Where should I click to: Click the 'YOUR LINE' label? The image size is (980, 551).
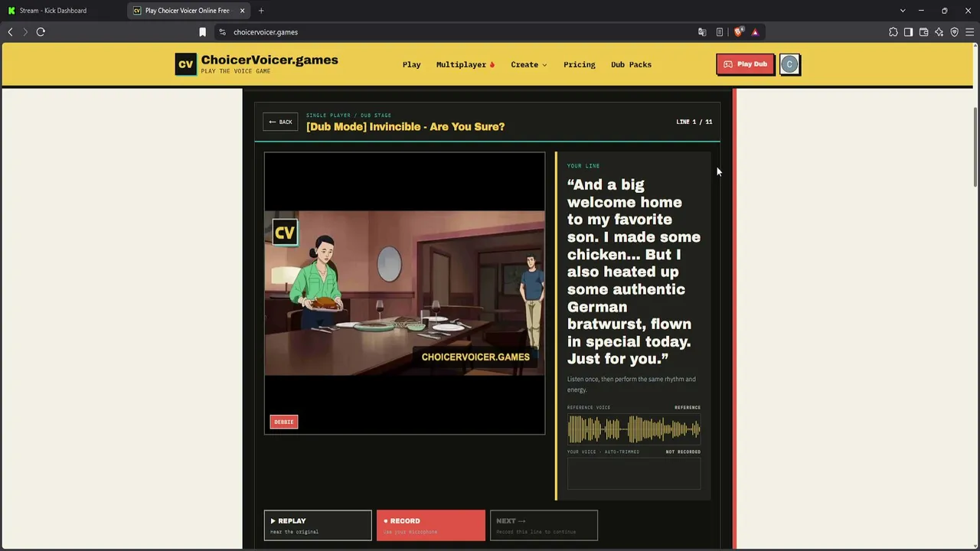(583, 166)
